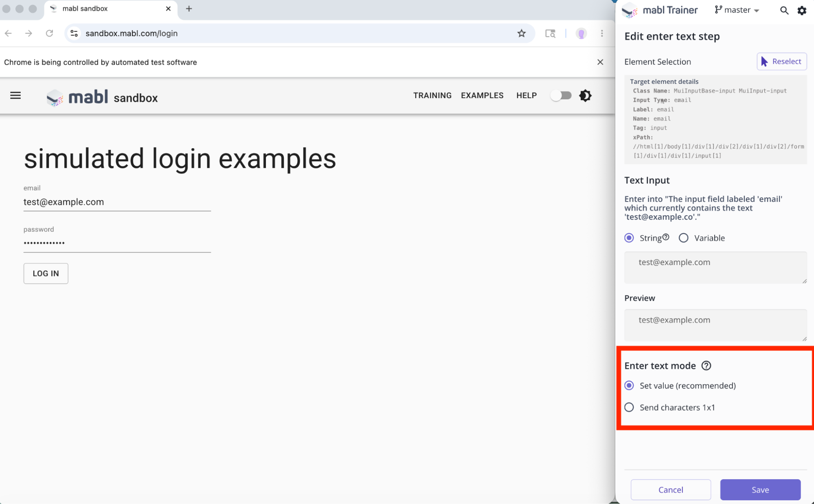Open mabl Trainer settings gear
Screen dimensions: 814x504
coord(802,11)
